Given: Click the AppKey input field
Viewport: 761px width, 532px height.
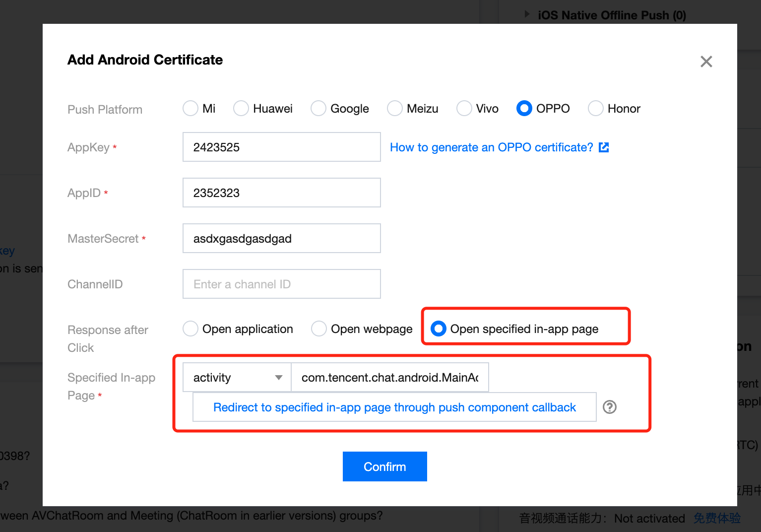Looking at the screenshot, I should tap(282, 147).
